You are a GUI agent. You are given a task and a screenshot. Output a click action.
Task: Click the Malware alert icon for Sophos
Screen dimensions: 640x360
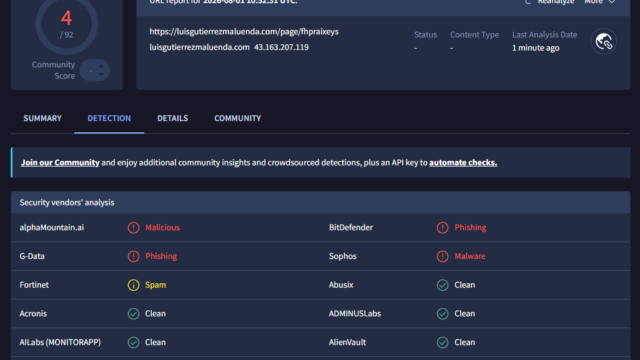click(442, 256)
